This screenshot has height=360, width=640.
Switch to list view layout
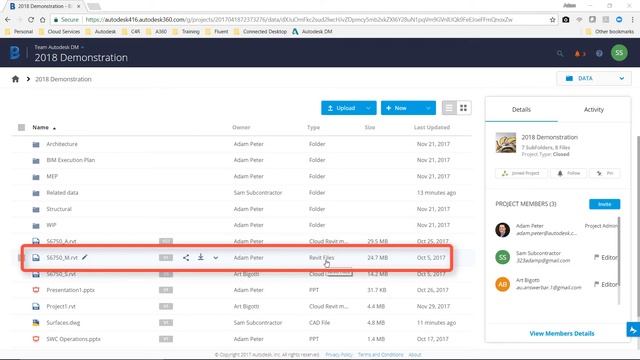449,108
